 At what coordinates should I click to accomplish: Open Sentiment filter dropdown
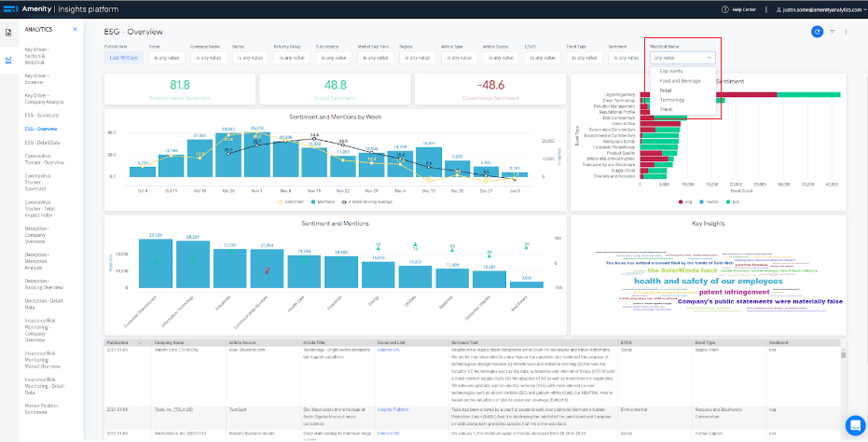(627, 58)
